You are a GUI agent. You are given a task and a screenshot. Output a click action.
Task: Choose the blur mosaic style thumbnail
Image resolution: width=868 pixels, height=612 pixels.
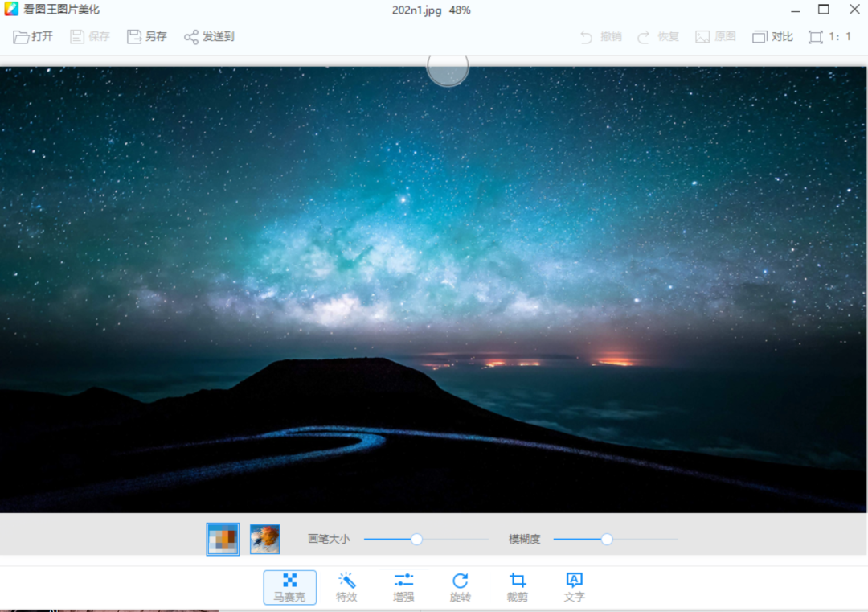pos(264,539)
